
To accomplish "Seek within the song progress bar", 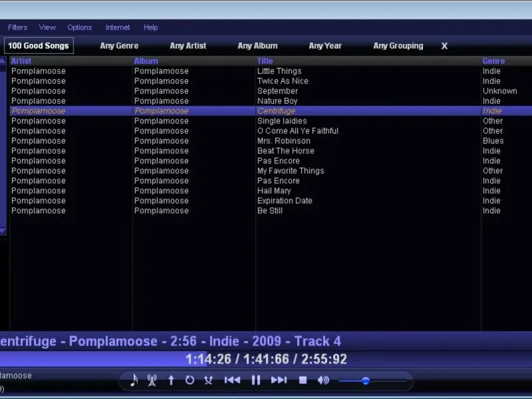I will coord(266,359).
